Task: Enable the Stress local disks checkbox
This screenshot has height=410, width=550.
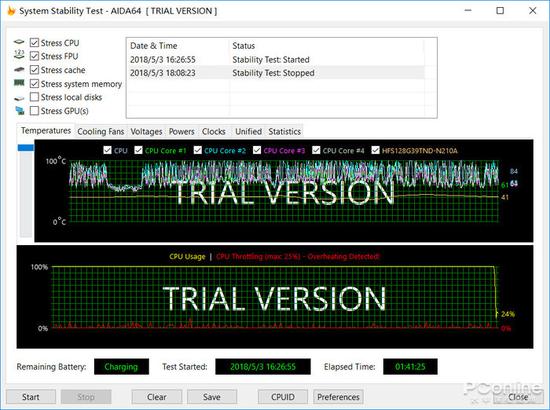Action: [x=34, y=97]
